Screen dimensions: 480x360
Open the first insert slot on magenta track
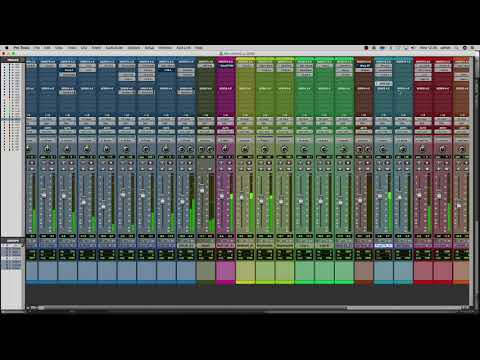point(226,66)
